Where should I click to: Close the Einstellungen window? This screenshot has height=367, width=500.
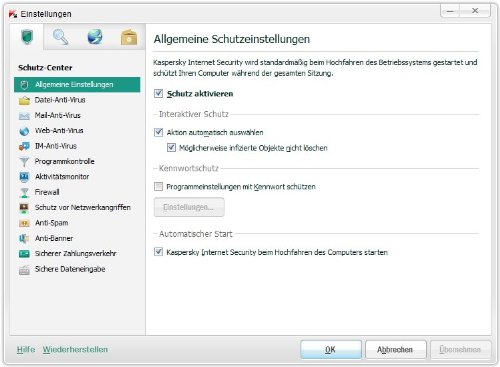point(475,11)
